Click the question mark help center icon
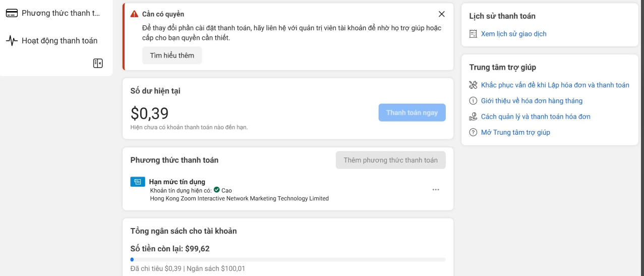Screen dimensions: 644x276 coord(473,132)
